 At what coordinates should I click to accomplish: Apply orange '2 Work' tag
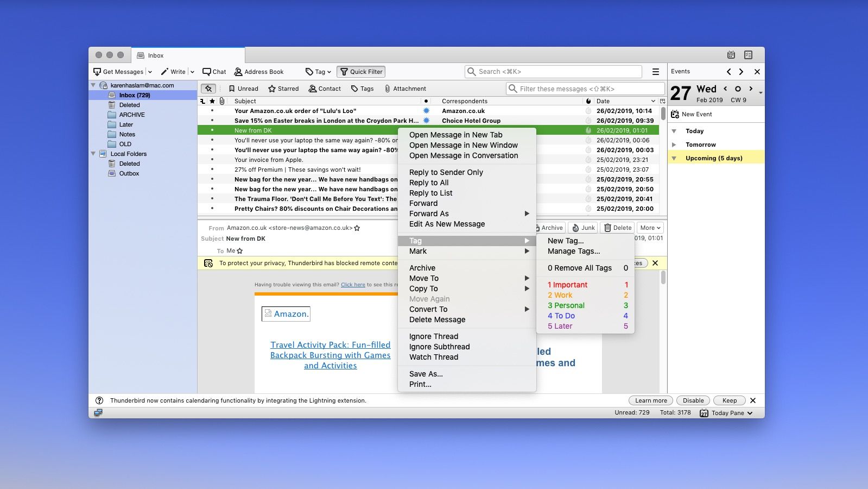[585, 295]
